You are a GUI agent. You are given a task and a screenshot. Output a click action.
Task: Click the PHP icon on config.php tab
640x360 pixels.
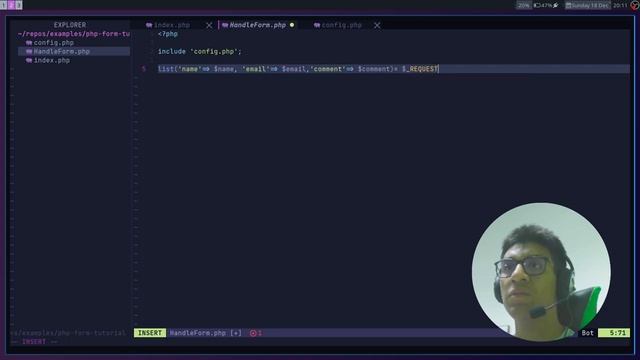point(317,25)
